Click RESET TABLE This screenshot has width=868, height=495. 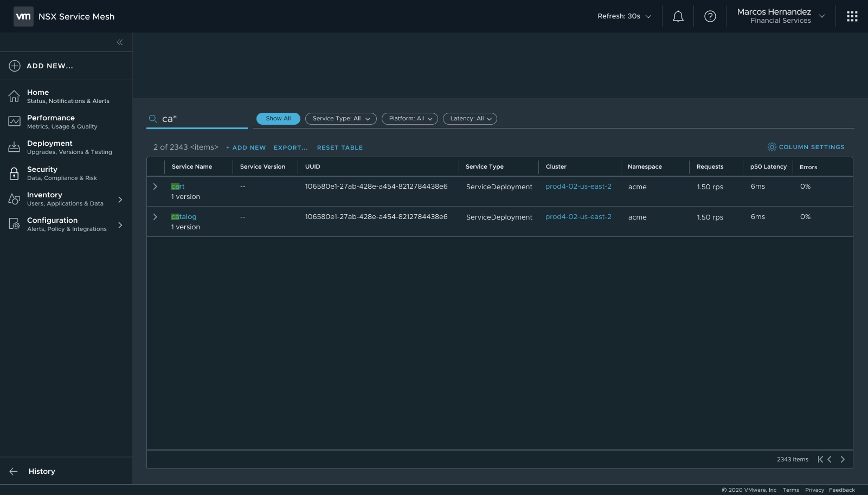pyautogui.click(x=340, y=147)
